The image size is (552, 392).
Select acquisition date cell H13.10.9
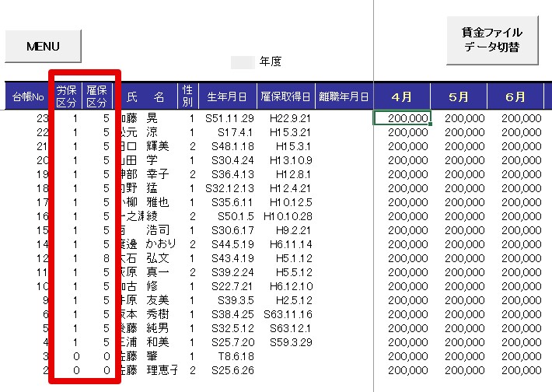291,160
